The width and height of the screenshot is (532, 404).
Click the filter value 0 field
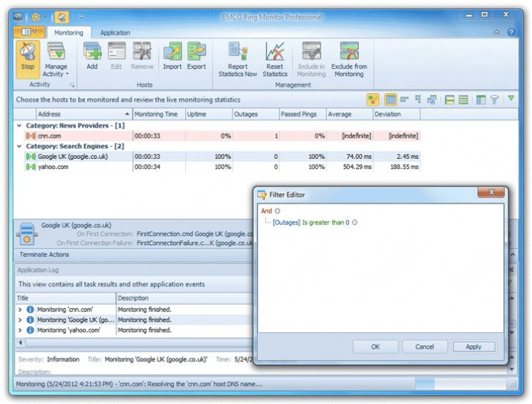coord(348,223)
